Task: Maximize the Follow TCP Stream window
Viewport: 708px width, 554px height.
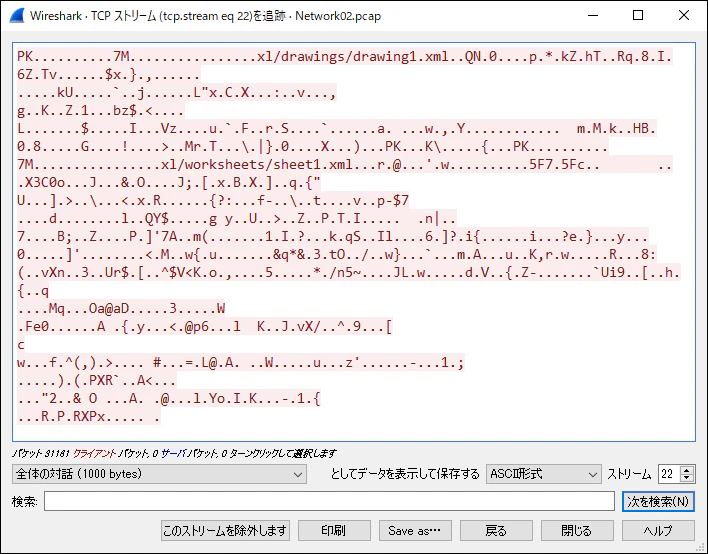Action: coord(638,15)
